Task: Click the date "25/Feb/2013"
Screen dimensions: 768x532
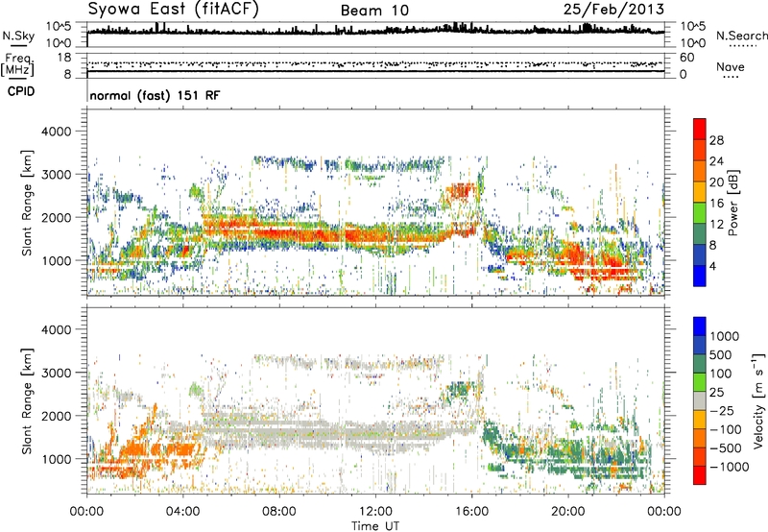Action: pyautogui.click(x=613, y=9)
